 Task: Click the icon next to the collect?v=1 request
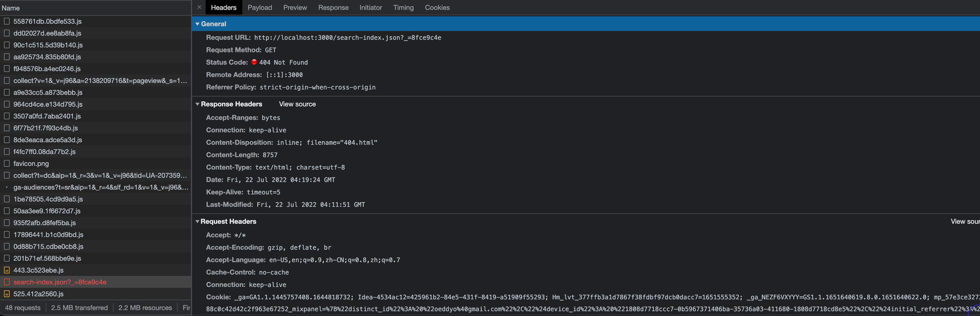click(7, 80)
